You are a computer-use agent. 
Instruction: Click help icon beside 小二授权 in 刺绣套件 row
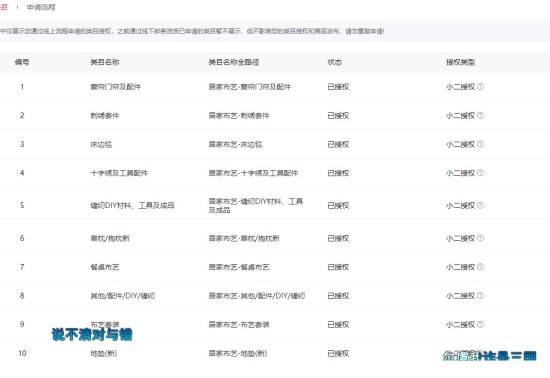(x=481, y=115)
